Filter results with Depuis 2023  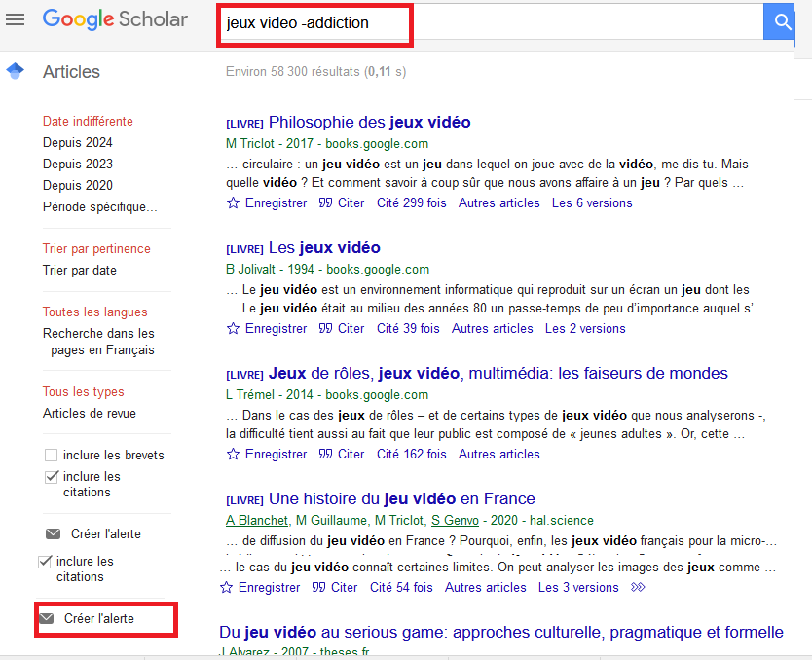pyautogui.click(x=78, y=164)
